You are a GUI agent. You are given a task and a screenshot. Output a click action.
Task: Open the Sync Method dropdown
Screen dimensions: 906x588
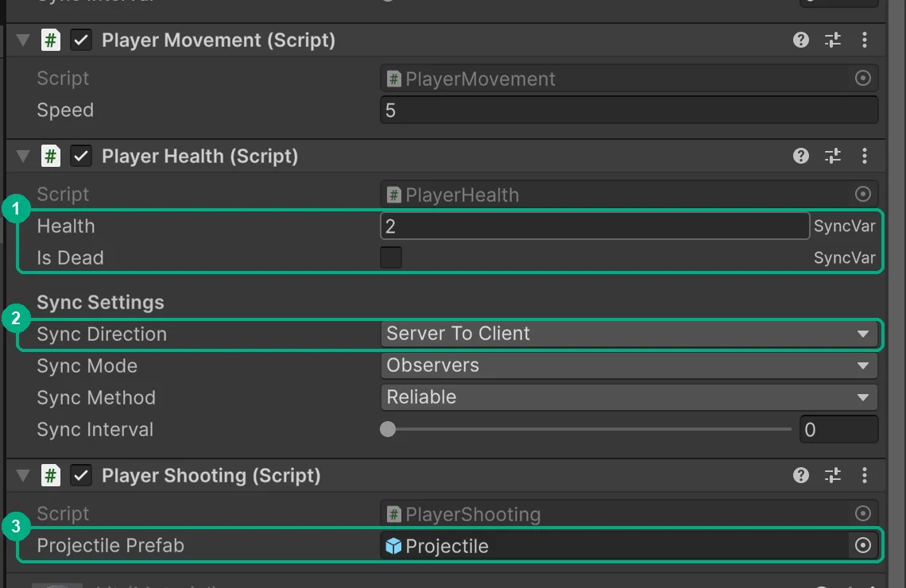pyautogui.click(x=629, y=397)
